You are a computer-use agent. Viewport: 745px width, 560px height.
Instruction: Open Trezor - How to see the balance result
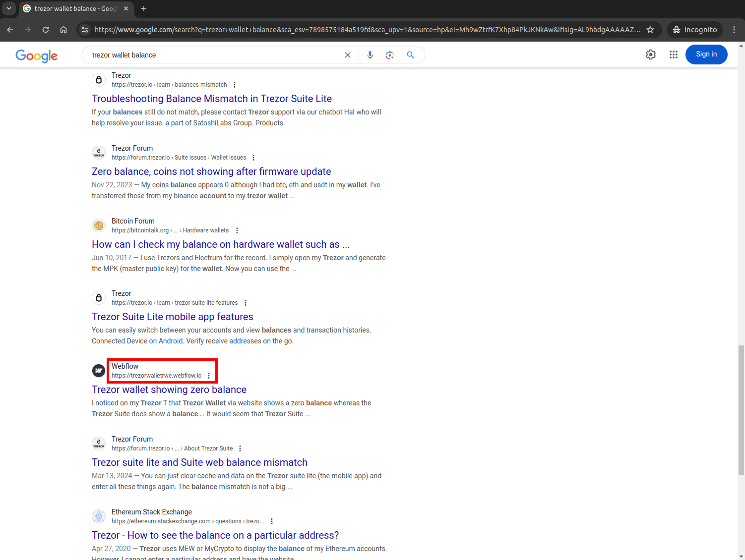[x=215, y=535]
